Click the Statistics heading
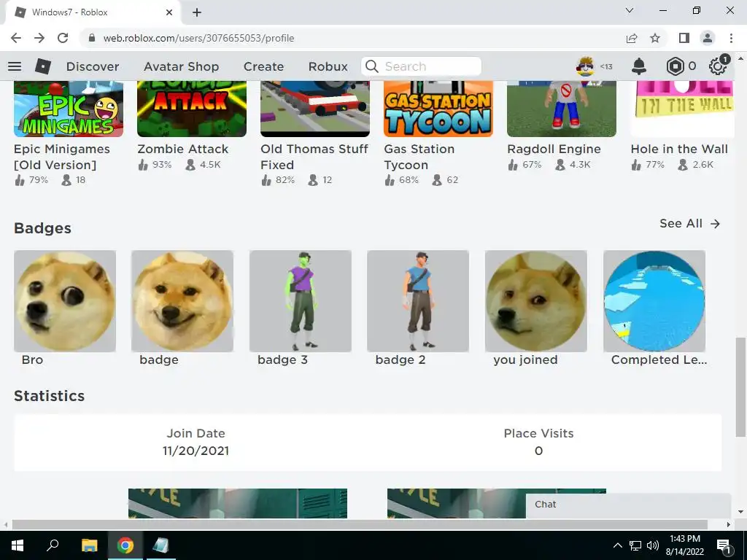This screenshot has height=560, width=747. tap(49, 396)
